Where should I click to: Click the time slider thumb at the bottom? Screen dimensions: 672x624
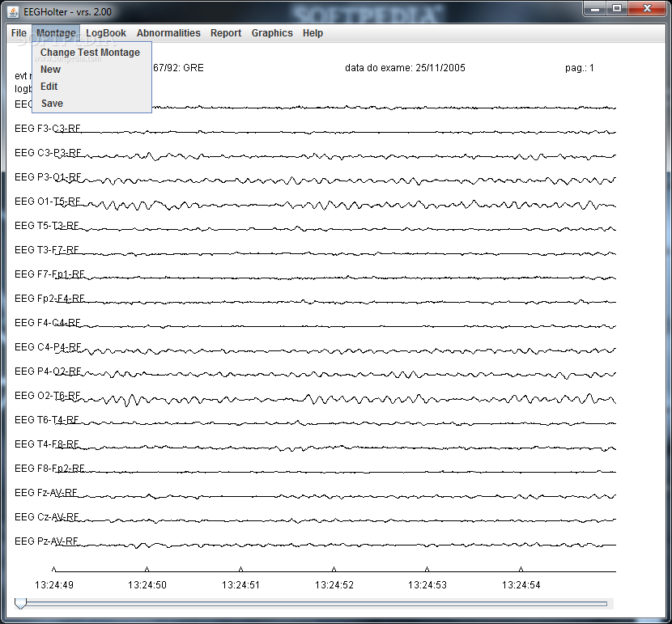[20, 604]
